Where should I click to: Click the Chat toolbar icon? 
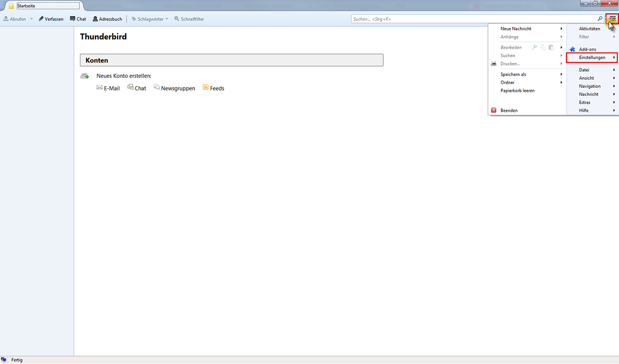coord(73,19)
